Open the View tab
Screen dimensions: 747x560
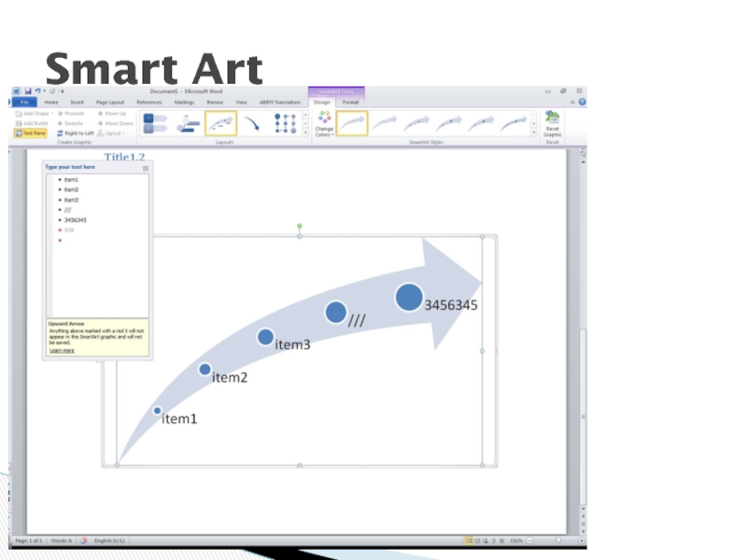click(241, 102)
